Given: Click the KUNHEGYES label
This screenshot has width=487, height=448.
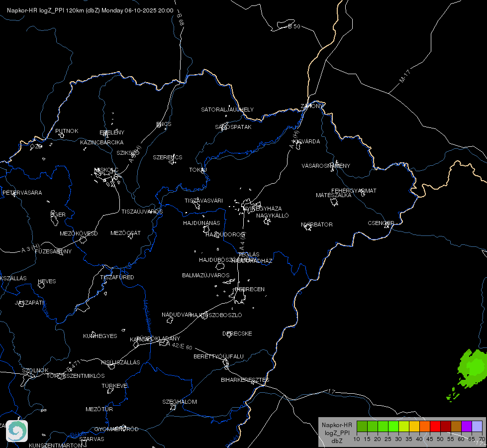Looking at the screenshot, I should click(100, 336).
